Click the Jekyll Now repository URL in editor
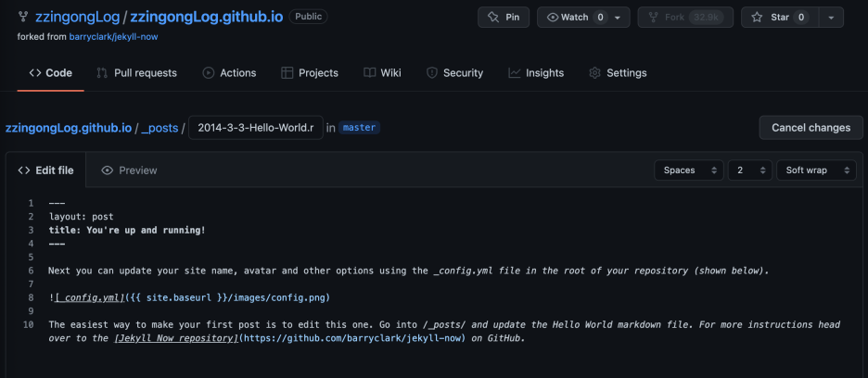868x378 pixels. [352, 338]
